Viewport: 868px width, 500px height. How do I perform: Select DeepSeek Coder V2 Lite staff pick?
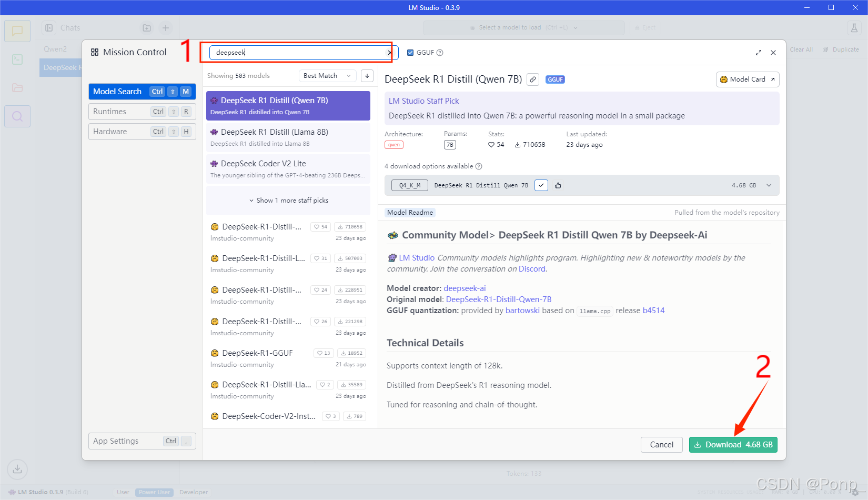coord(288,169)
